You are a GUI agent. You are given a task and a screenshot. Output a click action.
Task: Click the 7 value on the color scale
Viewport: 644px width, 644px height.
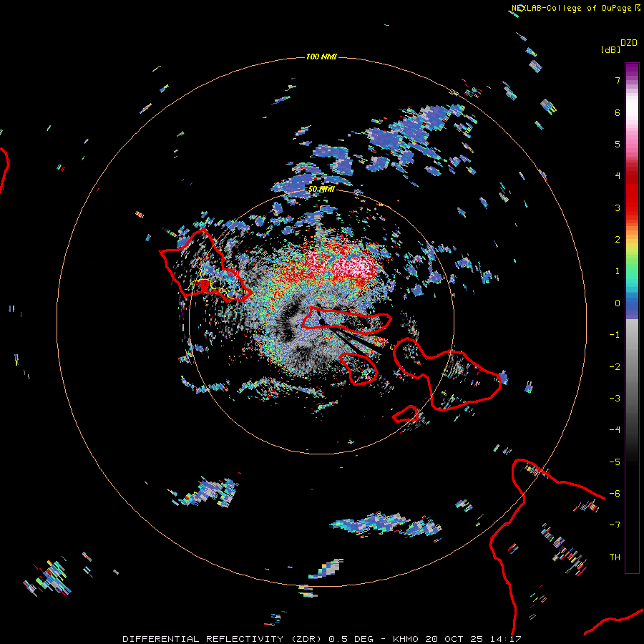point(618,80)
